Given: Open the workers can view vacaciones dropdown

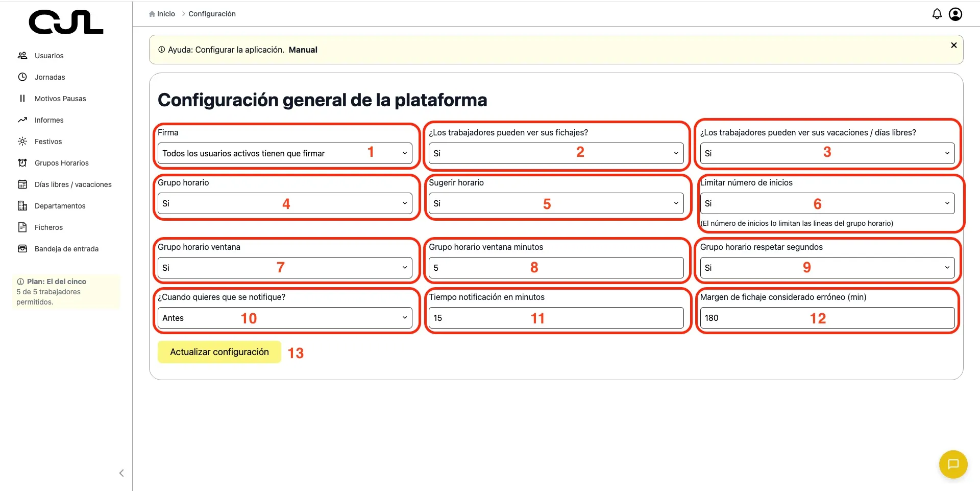Looking at the screenshot, I should coord(827,153).
